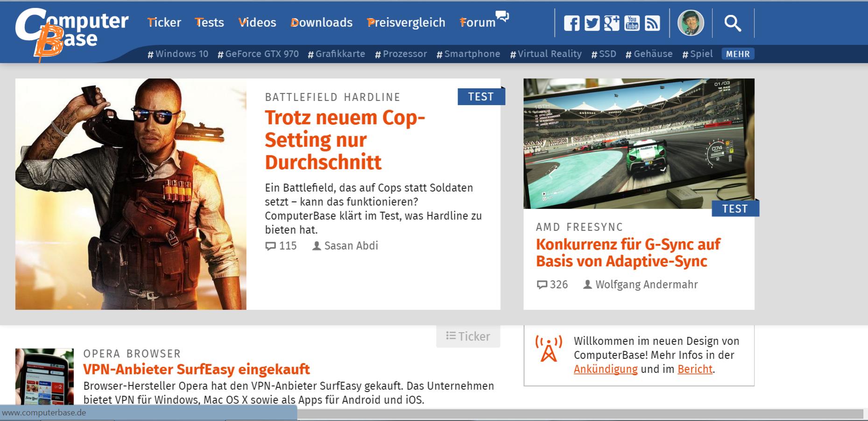Image resolution: width=868 pixels, height=421 pixels.
Task: Open the Ticker list view button
Action: tap(468, 336)
